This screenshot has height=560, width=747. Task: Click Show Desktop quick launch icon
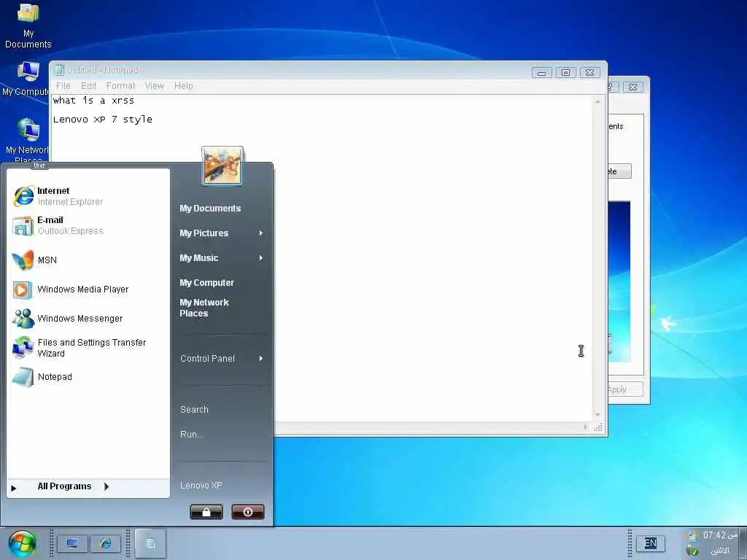(x=72, y=543)
